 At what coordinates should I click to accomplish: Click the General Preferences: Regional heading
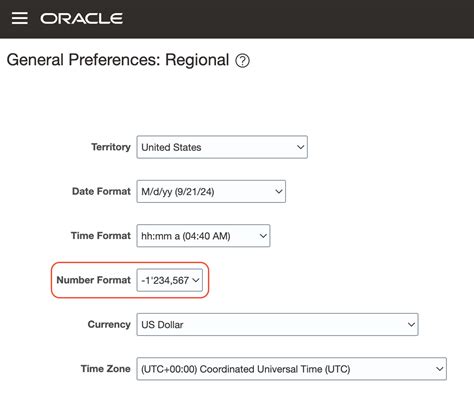tap(118, 60)
